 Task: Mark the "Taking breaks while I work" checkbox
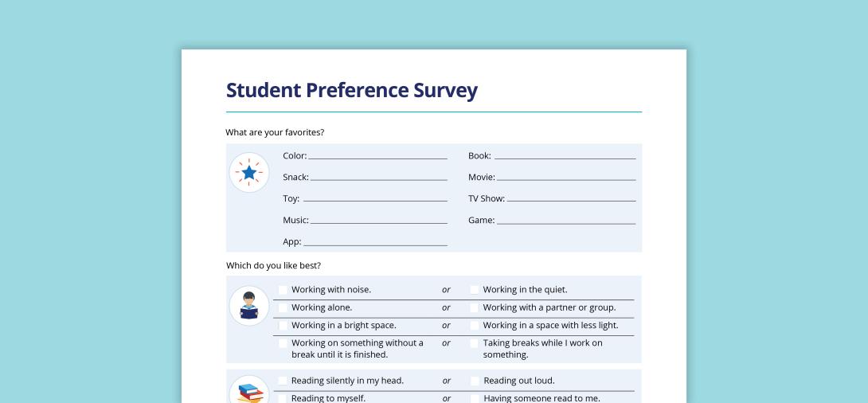(475, 343)
